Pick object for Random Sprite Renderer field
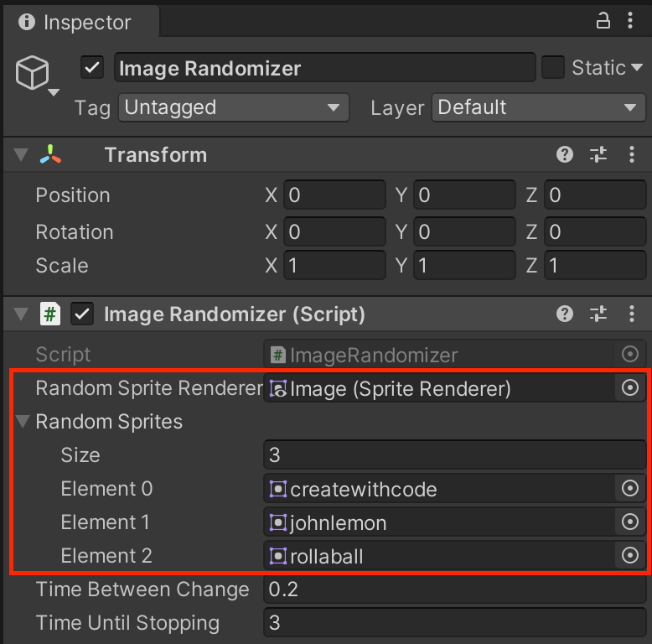Viewport: 652px width, 644px height. 630,388
